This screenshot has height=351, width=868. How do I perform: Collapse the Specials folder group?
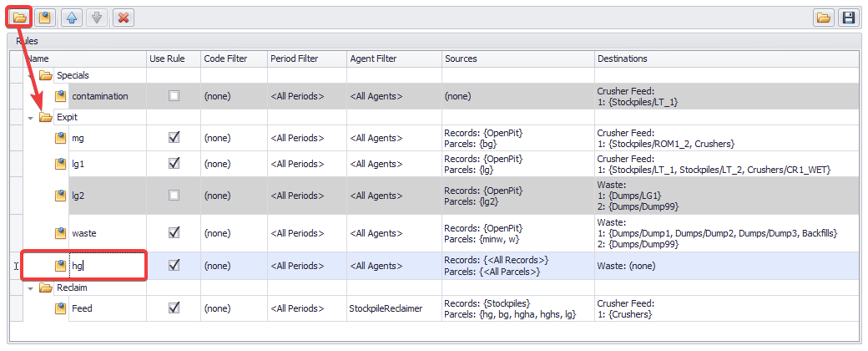pyautogui.click(x=31, y=75)
